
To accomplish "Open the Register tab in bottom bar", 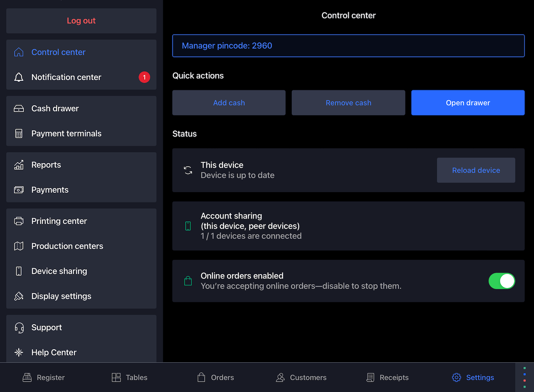I will tap(44, 378).
